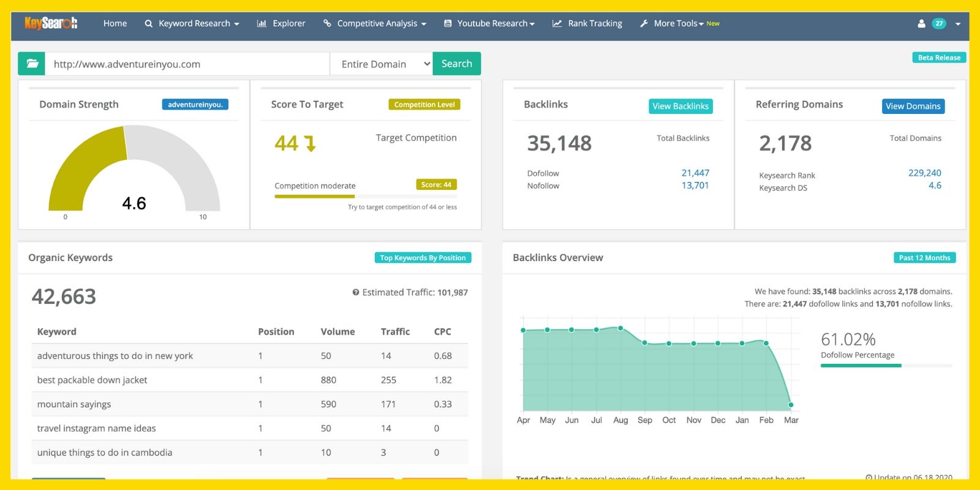Click the Beta Release badge
The width and height of the screenshot is (980, 490).
[x=939, y=58]
